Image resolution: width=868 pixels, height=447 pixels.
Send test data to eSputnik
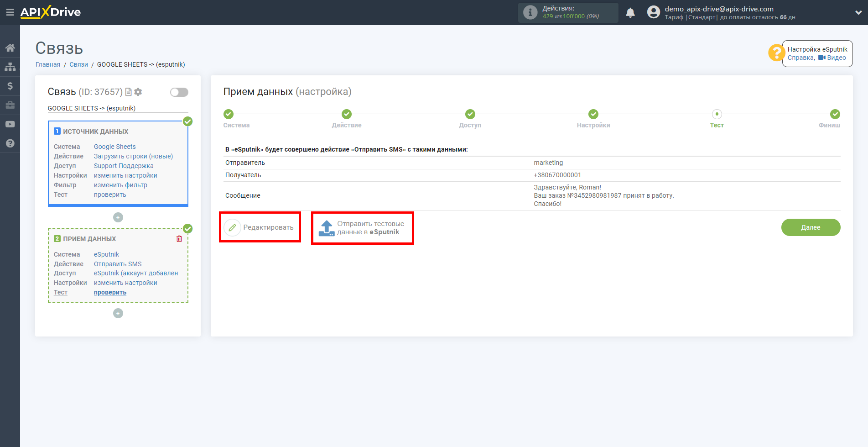pos(370,228)
